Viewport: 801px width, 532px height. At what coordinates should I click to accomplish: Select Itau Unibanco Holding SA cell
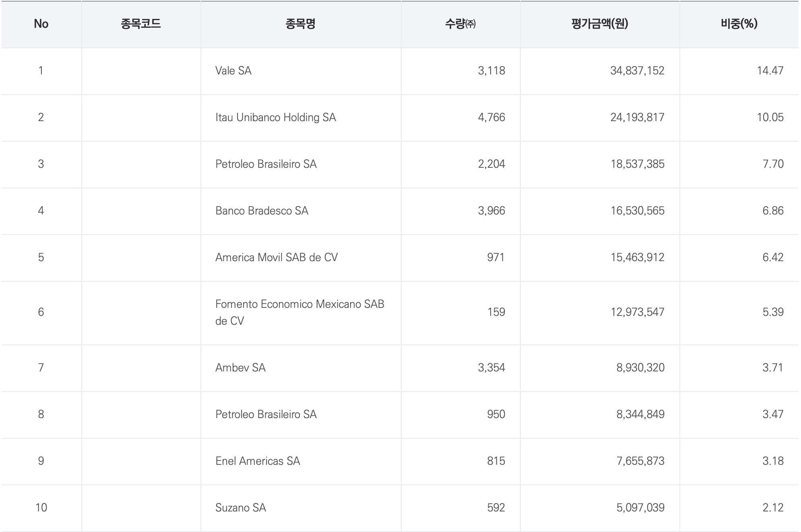[276, 118]
